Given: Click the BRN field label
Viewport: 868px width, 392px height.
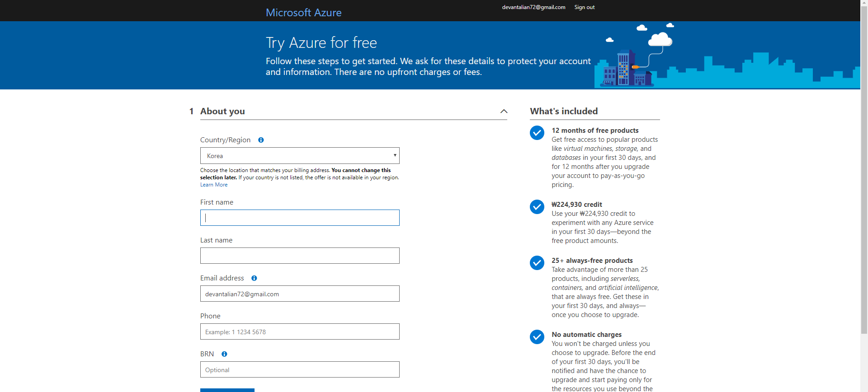Looking at the screenshot, I should [207, 354].
